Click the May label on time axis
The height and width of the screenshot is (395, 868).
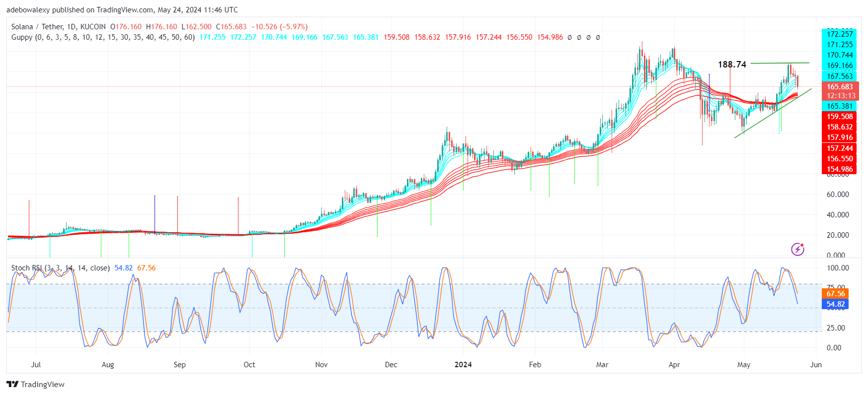point(744,365)
